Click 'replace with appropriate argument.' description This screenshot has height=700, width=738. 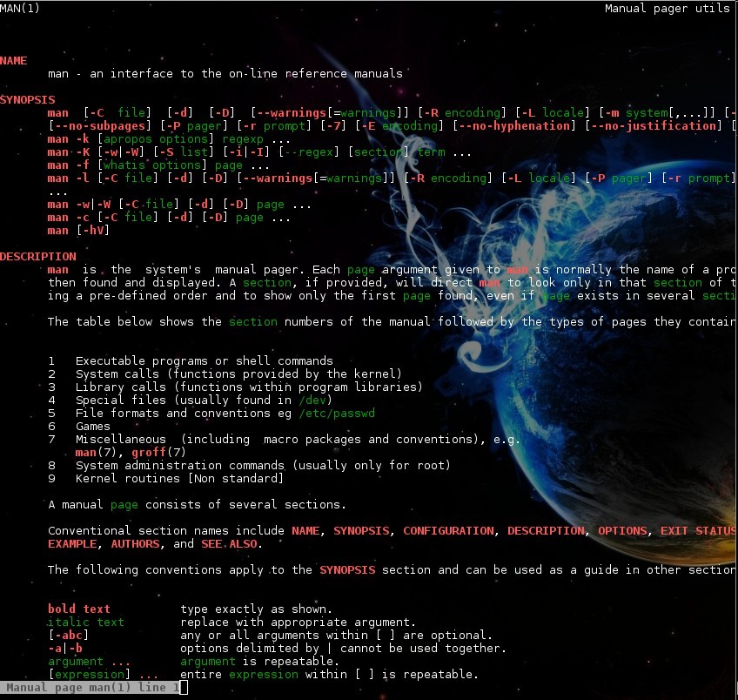click(298, 623)
